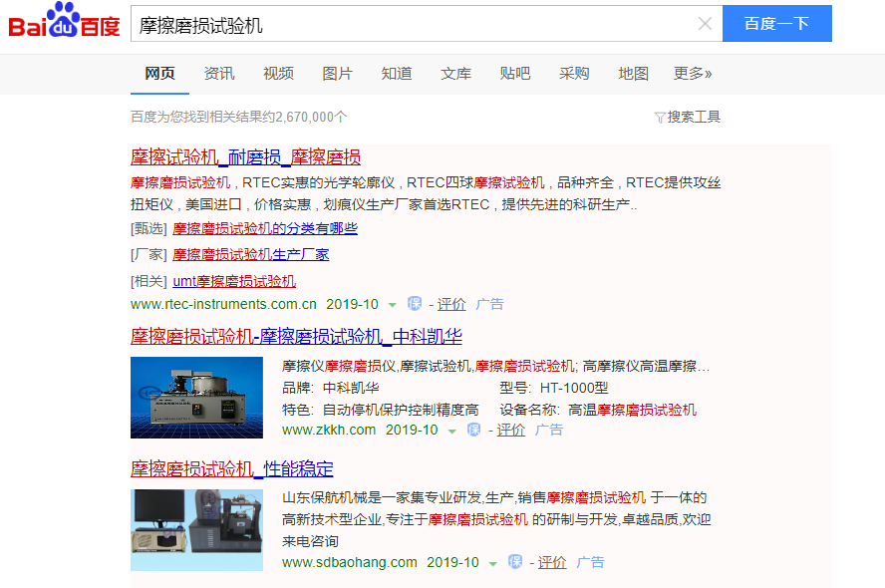Click the 广告 label on sdbaohang result

(x=590, y=563)
